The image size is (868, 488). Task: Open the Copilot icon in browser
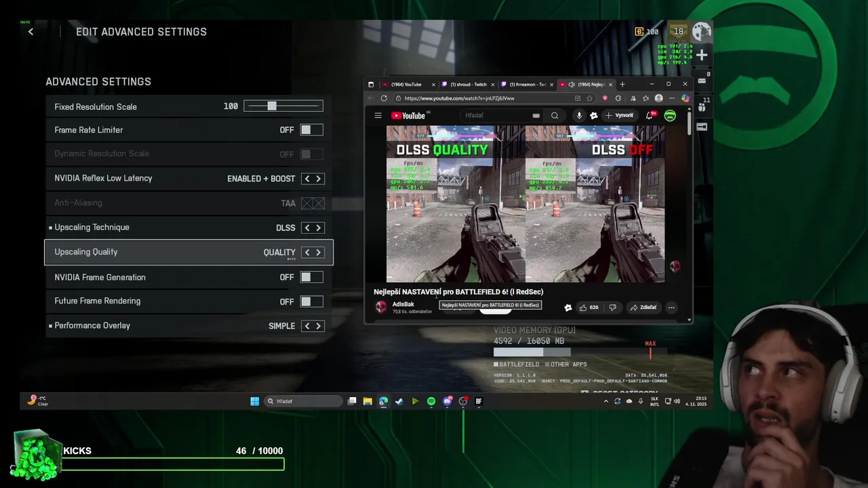point(685,98)
